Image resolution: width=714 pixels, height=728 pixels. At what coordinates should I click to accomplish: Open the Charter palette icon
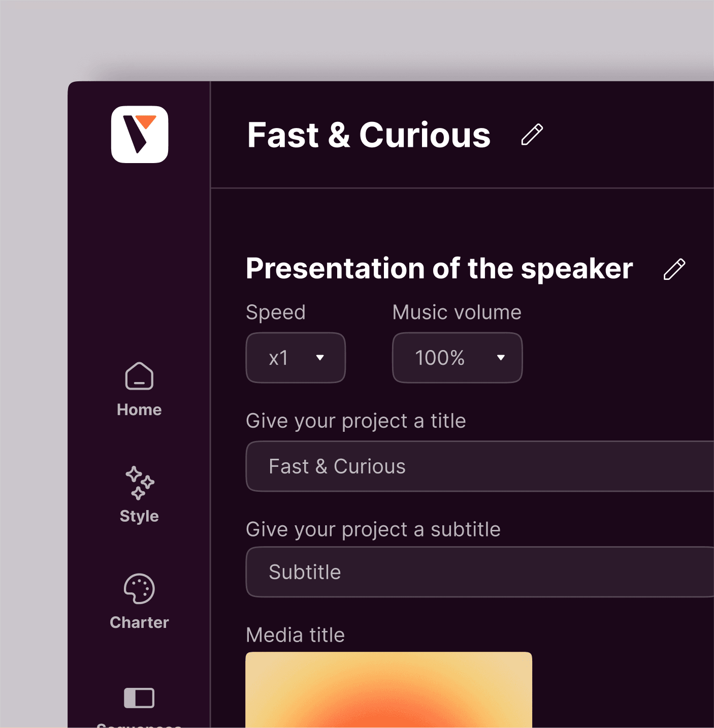139,589
